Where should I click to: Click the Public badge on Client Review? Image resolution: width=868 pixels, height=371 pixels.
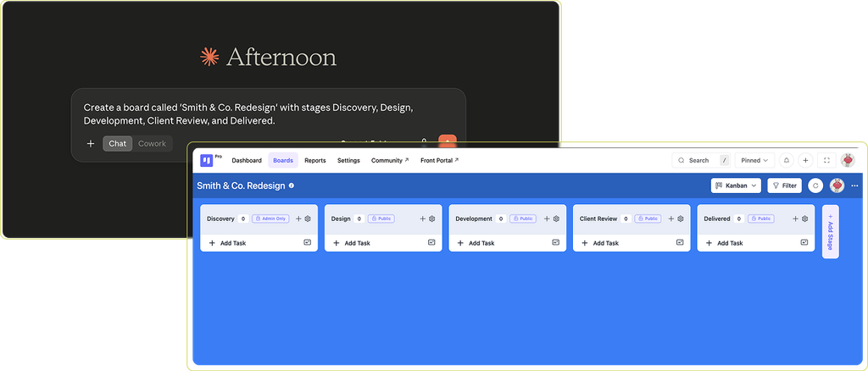click(x=648, y=219)
